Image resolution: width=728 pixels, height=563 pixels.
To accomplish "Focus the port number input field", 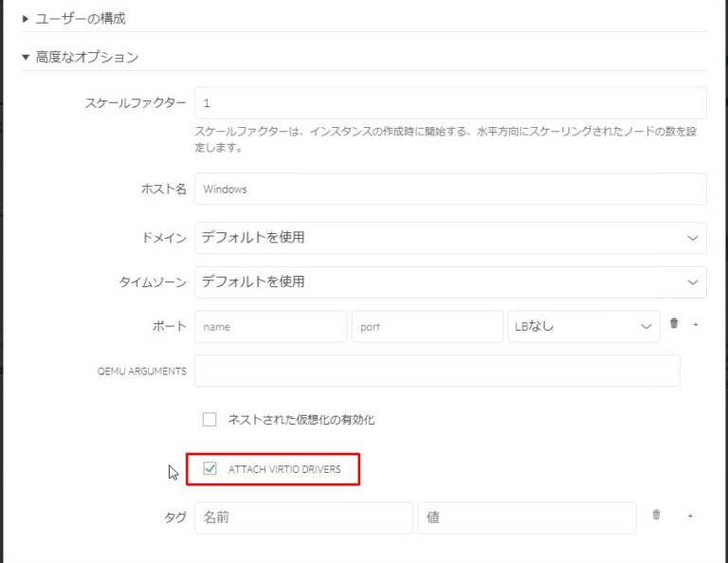I will 427,326.
